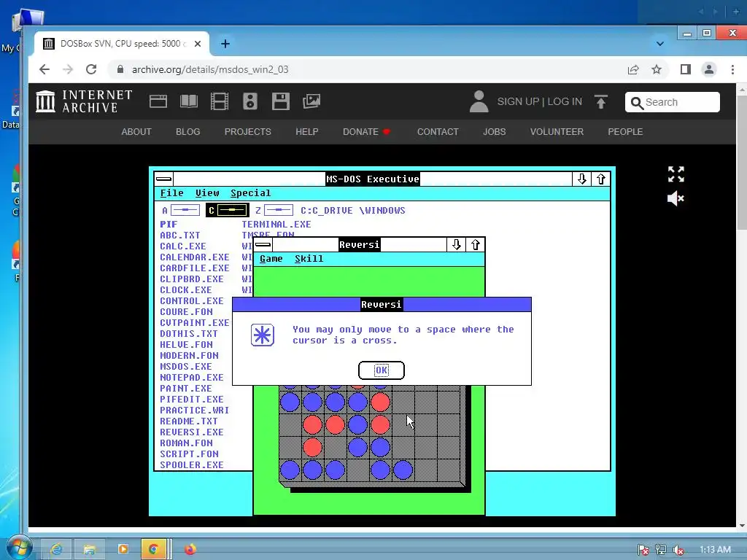This screenshot has height=560, width=747.
Task: Bookmark this page with star icon
Action: pos(657,69)
